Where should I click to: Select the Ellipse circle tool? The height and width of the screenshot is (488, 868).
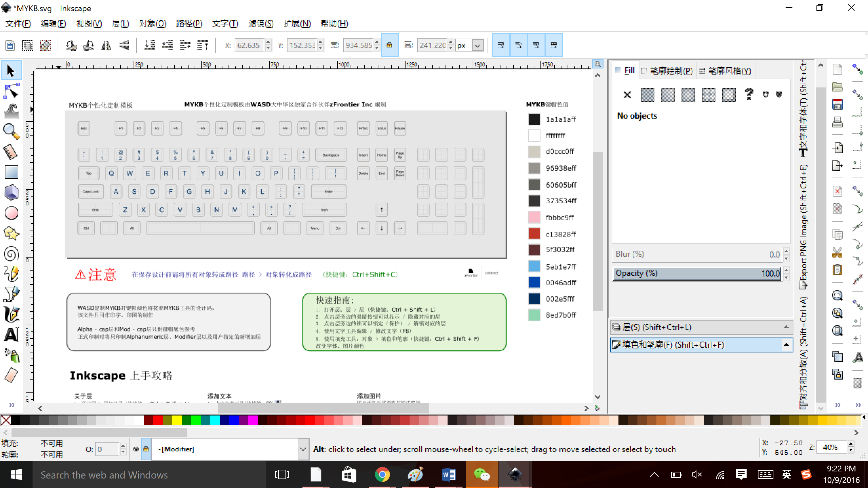[11, 213]
